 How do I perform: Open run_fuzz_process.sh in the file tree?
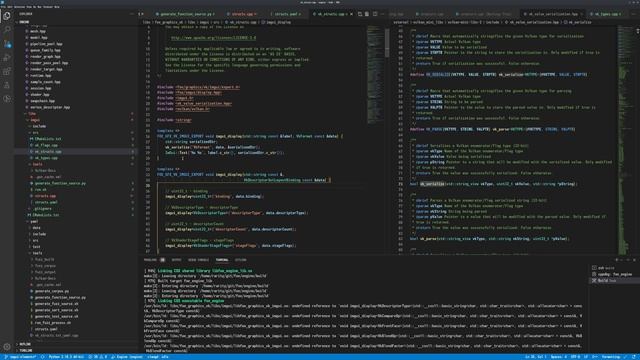tap(53, 322)
